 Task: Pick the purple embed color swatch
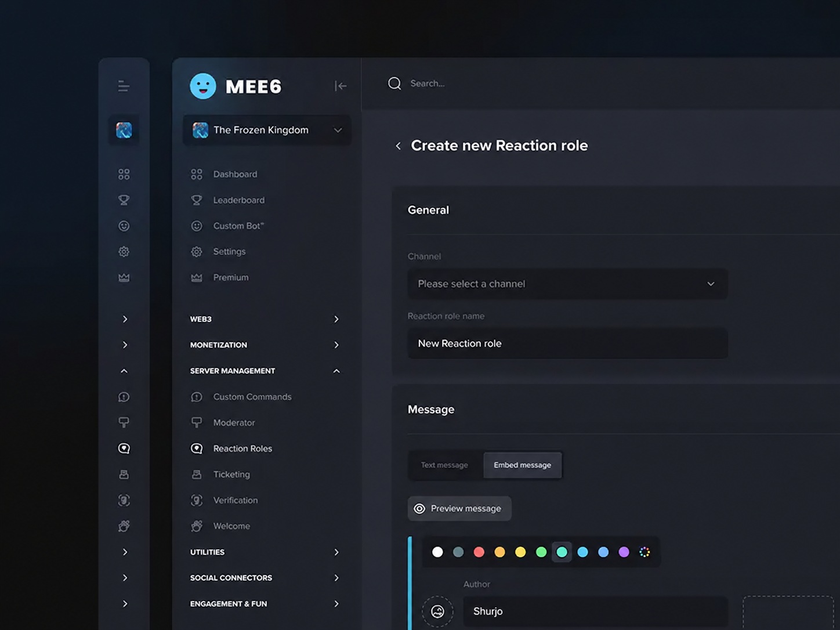(624, 552)
